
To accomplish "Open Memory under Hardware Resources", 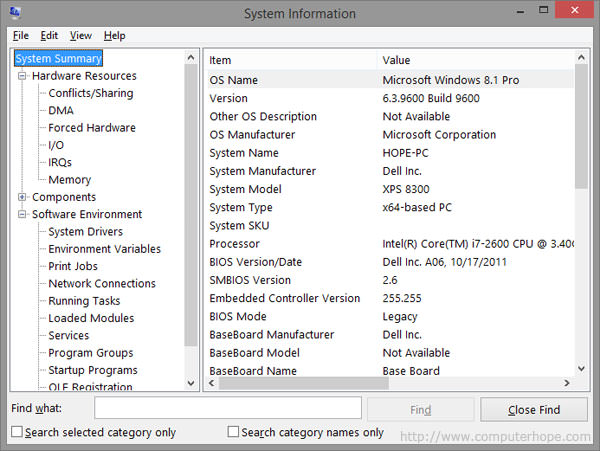I will coord(70,180).
